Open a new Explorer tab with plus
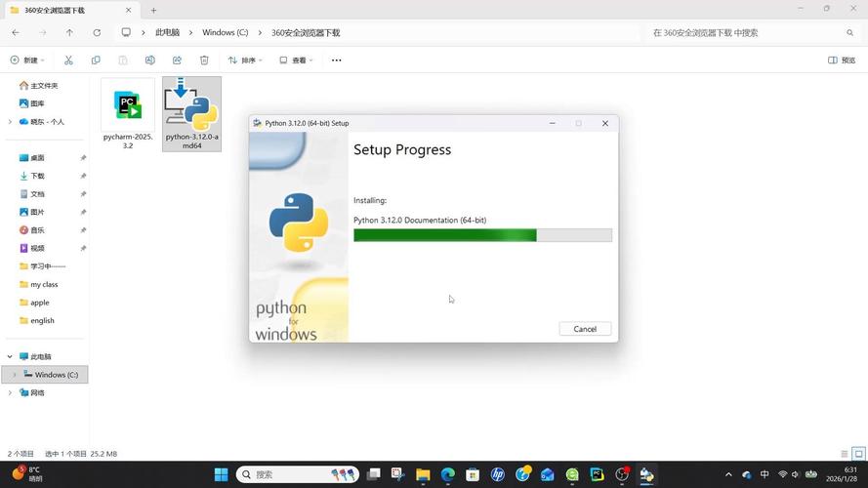This screenshot has width=868, height=488. coord(153,10)
